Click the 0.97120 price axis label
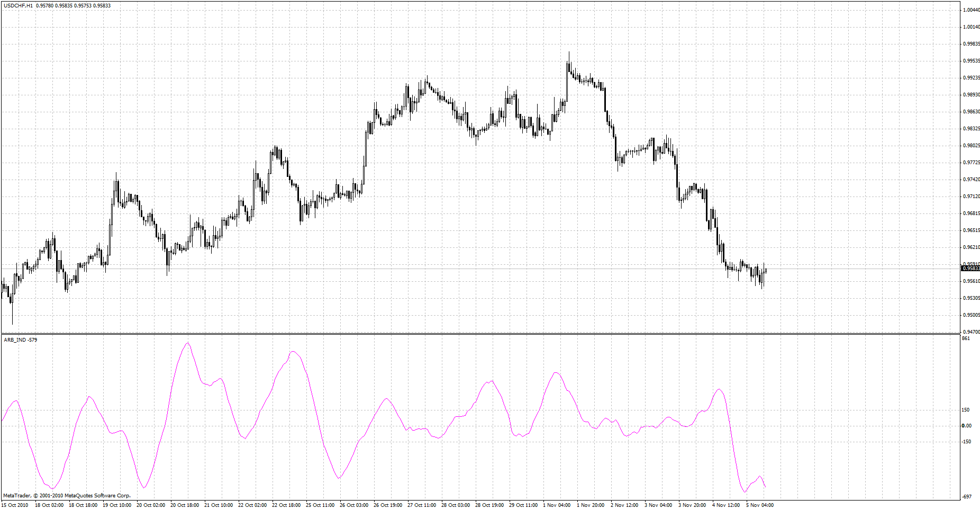980x509 pixels. point(972,197)
